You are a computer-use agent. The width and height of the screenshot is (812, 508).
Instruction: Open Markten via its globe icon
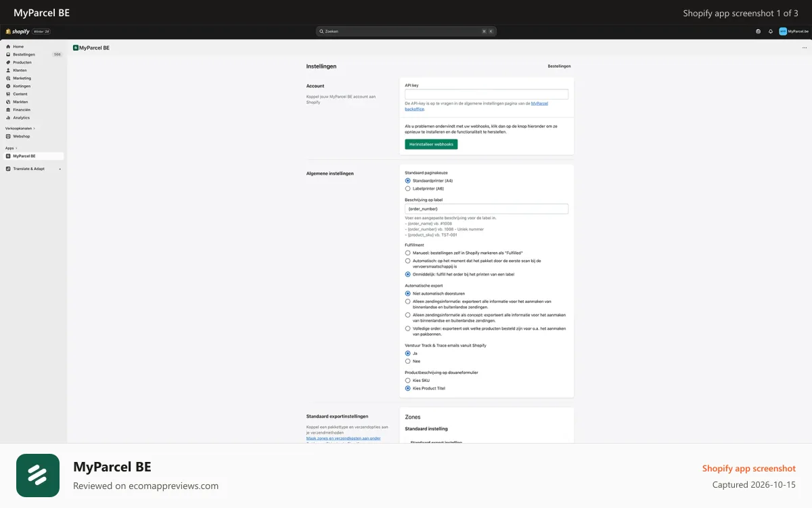click(7, 102)
